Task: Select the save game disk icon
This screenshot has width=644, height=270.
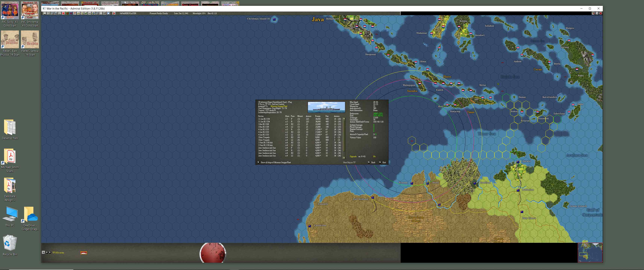Action: tap(45, 13)
